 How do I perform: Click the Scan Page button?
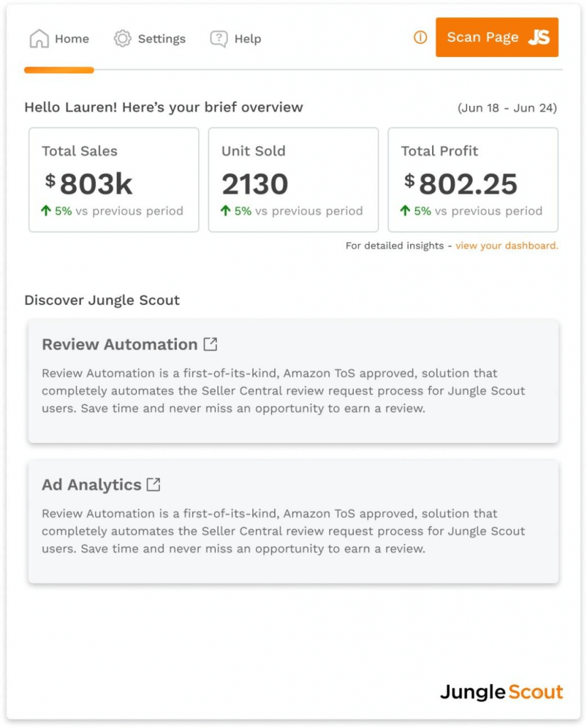click(x=497, y=37)
